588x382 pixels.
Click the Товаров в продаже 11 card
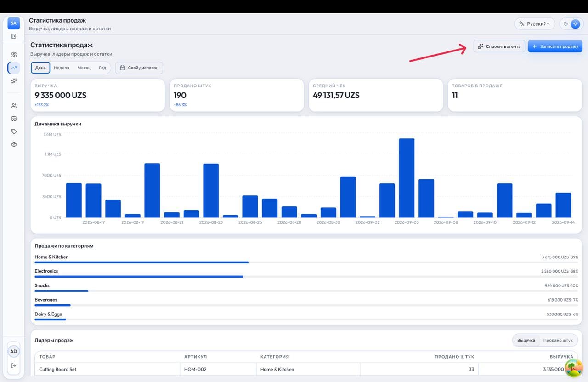(x=514, y=95)
